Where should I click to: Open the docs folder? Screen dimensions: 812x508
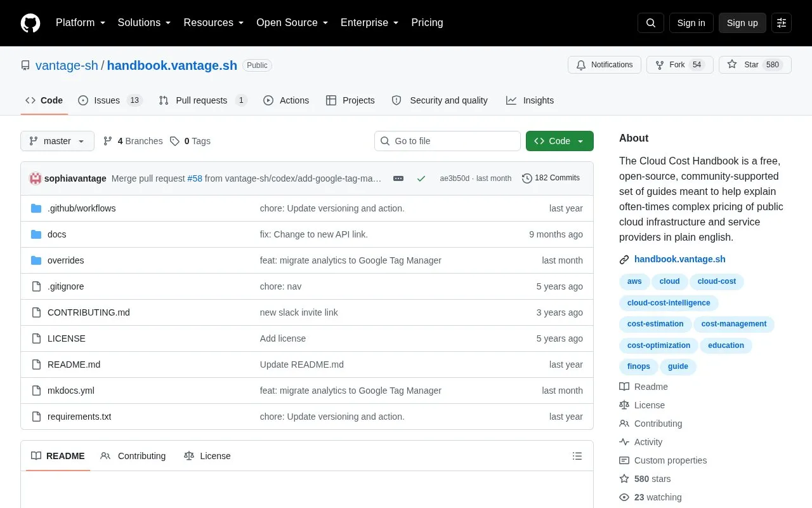[56, 234]
